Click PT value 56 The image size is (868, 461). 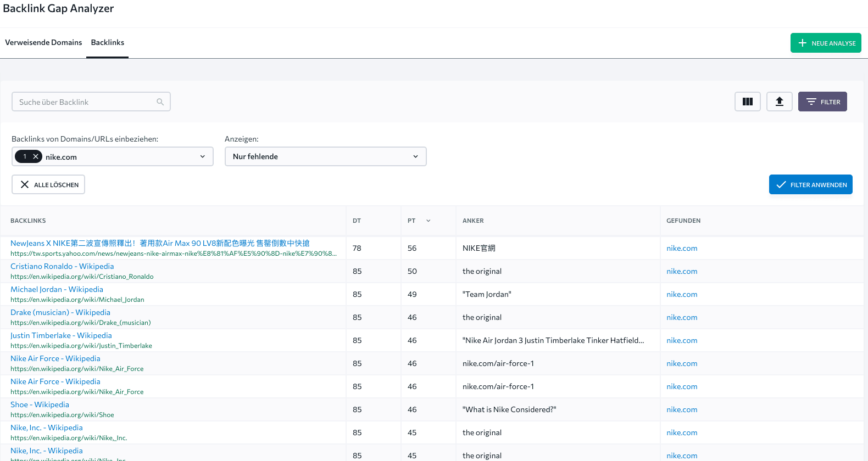[x=412, y=248]
